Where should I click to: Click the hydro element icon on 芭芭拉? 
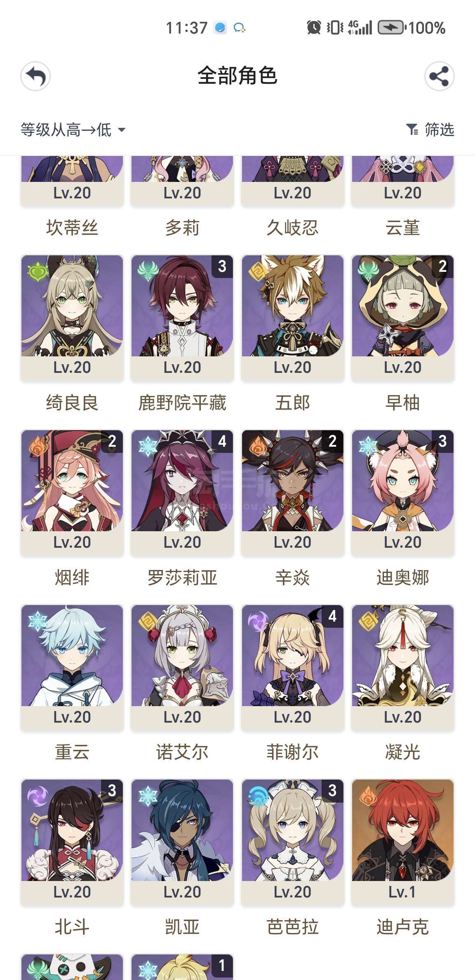click(x=258, y=796)
